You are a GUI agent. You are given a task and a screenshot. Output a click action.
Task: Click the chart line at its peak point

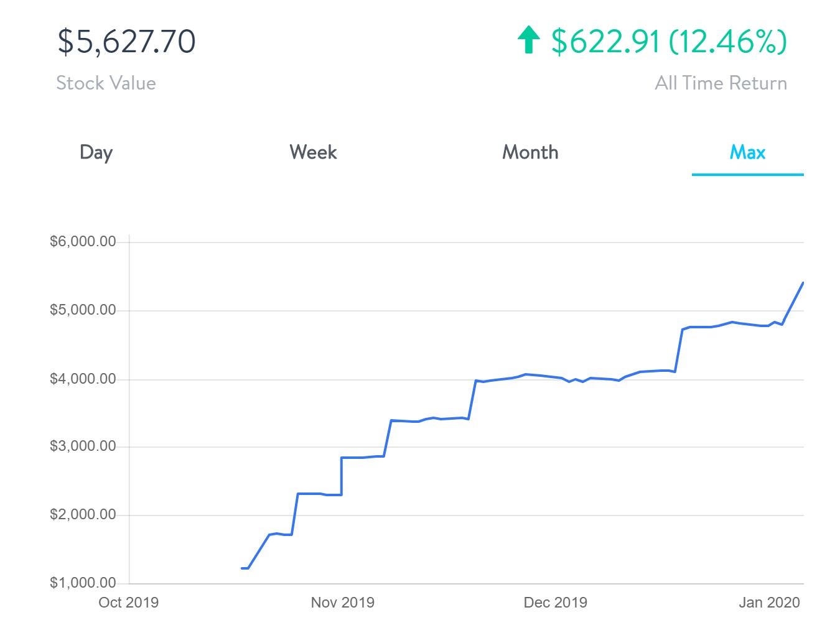point(803,283)
